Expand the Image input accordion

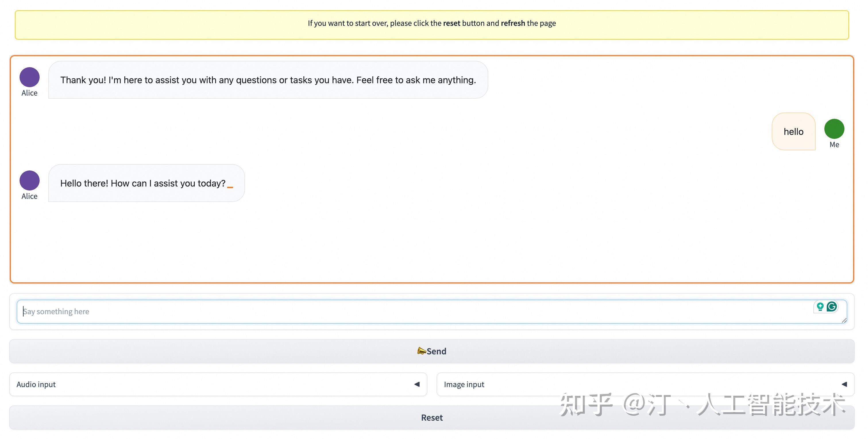click(x=640, y=384)
